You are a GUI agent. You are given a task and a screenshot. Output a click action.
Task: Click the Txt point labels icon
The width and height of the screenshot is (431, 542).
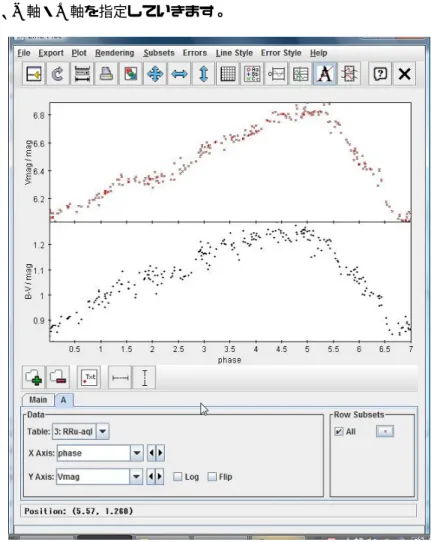coord(89,377)
